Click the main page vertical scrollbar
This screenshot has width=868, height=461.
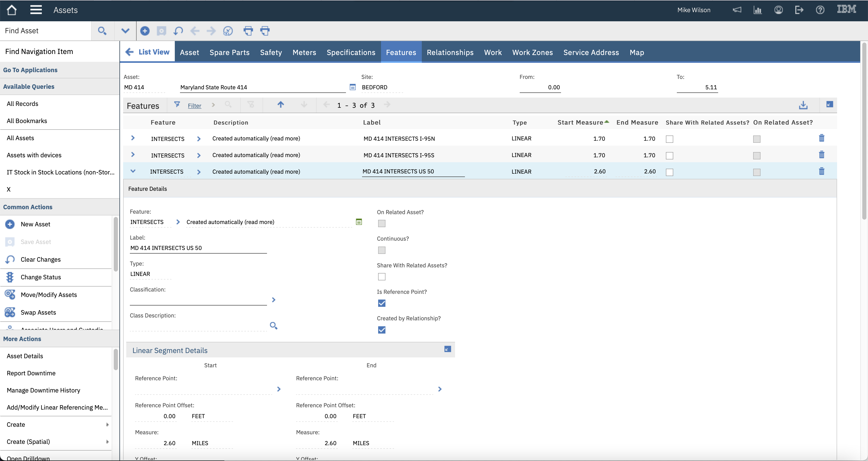tap(864, 131)
